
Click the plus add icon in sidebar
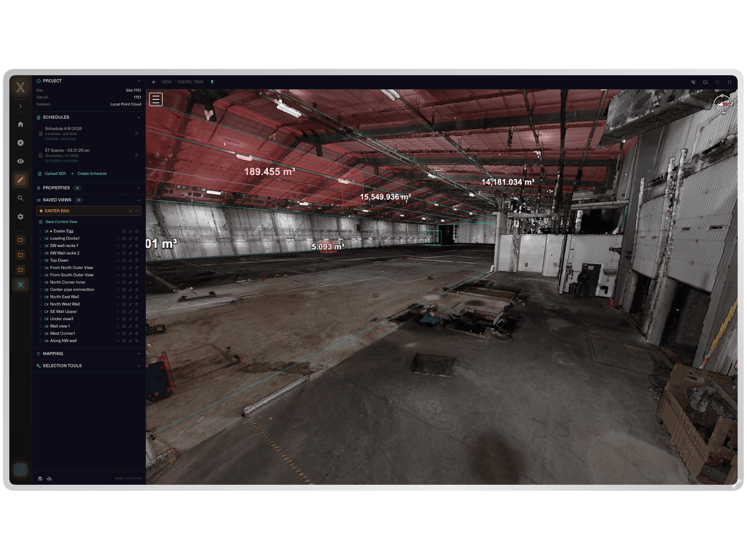point(21,143)
